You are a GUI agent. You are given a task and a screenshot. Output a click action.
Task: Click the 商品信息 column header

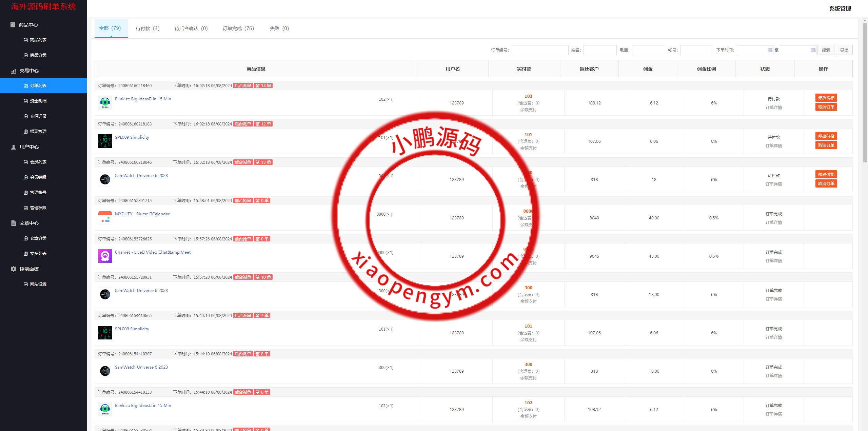256,69
